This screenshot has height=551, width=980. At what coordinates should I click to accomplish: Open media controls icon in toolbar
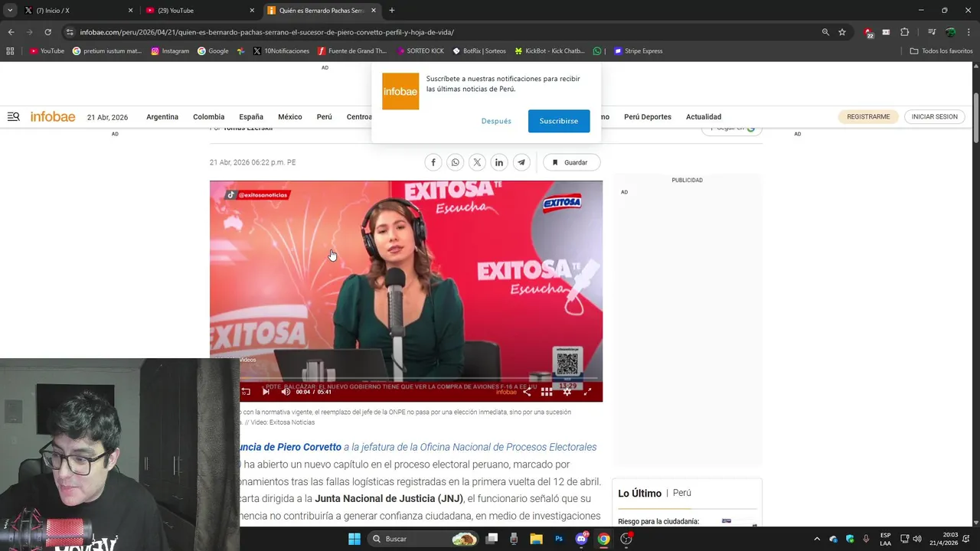(932, 32)
